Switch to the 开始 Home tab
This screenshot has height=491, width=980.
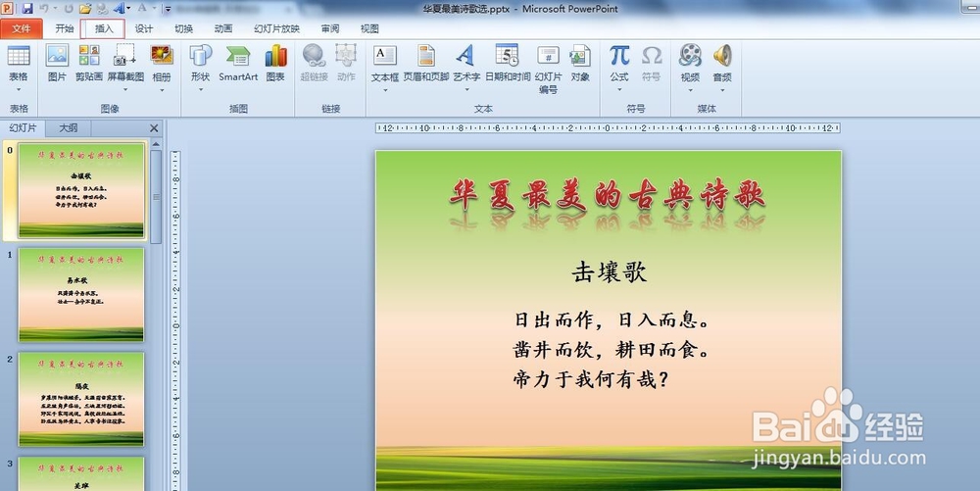[65, 28]
